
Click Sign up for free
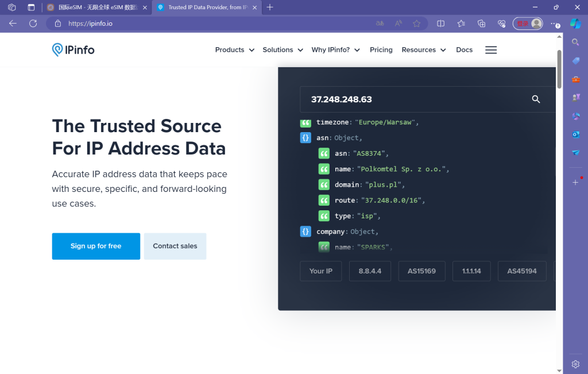(x=96, y=246)
